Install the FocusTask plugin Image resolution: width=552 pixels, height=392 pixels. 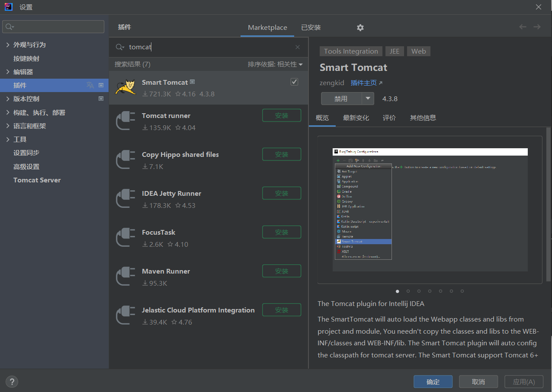point(282,232)
